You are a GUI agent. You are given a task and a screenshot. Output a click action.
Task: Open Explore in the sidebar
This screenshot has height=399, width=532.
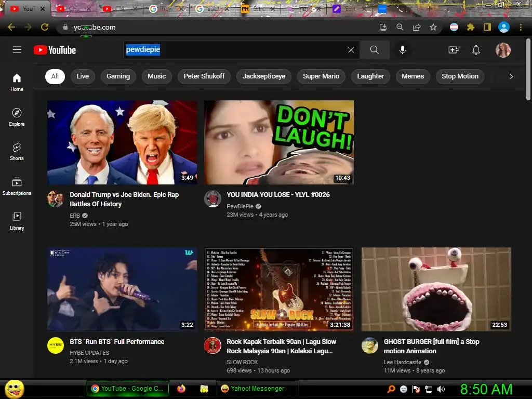pyautogui.click(x=17, y=117)
